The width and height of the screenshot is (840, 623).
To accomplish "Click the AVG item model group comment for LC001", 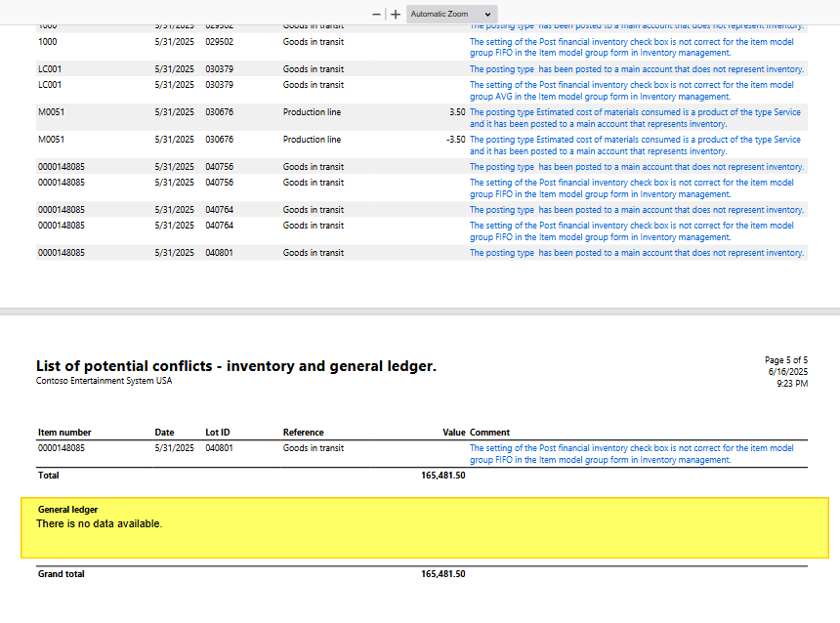I will click(631, 91).
